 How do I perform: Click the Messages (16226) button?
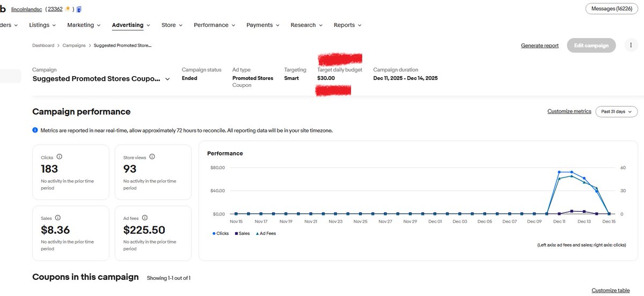(611, 9)
